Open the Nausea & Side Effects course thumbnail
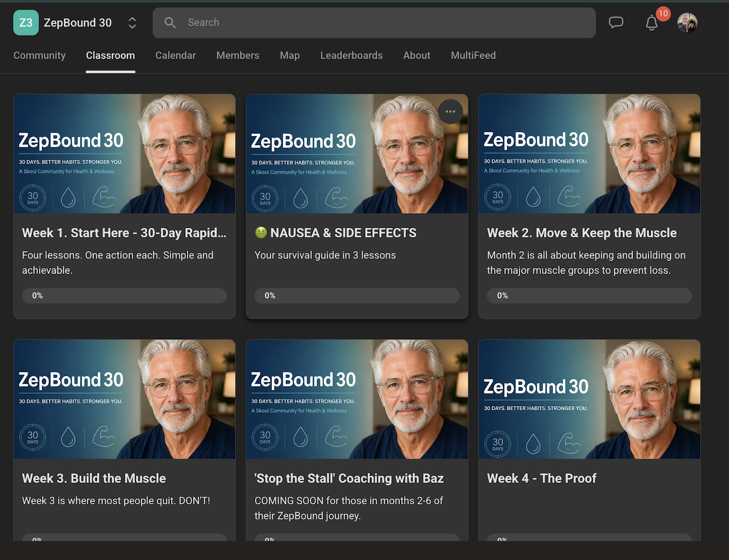This screenshot has height=560, width=729. [357, 154]
